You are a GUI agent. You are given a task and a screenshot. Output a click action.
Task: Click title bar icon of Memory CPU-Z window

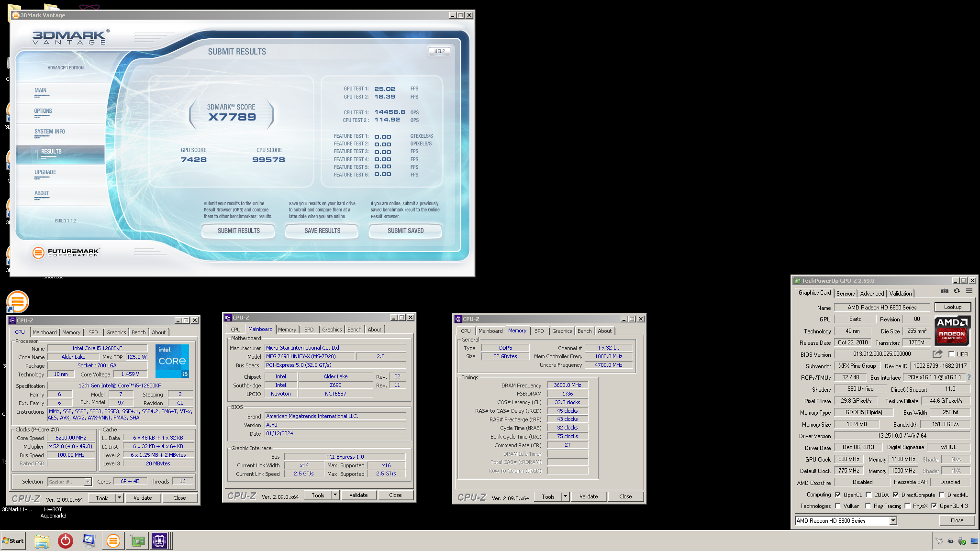coord(458,319)
